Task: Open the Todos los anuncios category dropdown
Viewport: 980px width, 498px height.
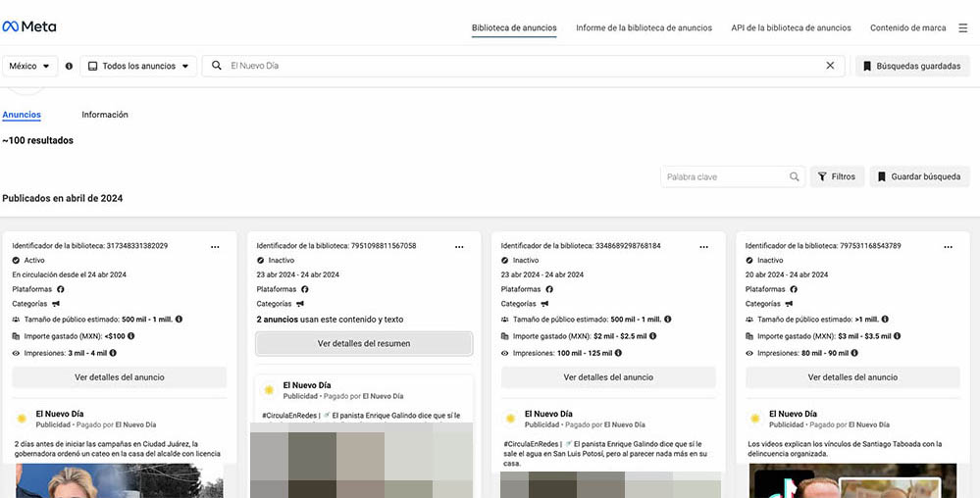Action: 138,66
